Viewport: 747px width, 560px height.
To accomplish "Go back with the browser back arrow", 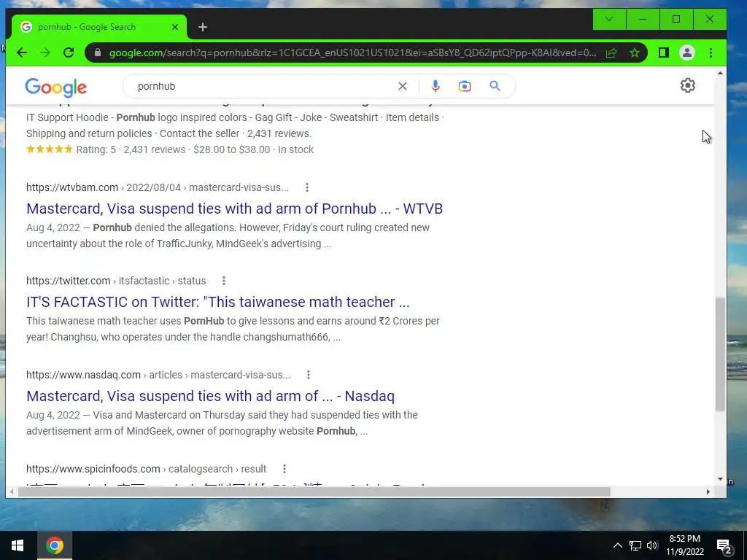I will [x=22, y=52].
